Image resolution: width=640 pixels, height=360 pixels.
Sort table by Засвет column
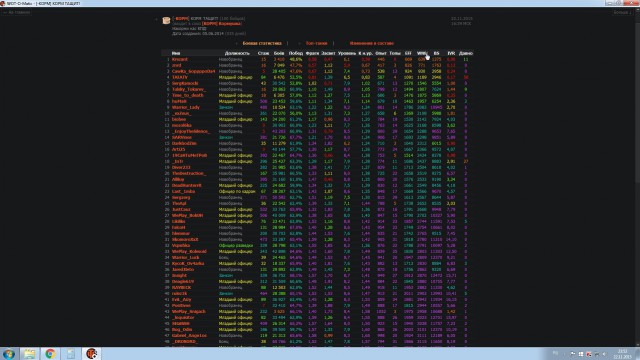(328, 53)
